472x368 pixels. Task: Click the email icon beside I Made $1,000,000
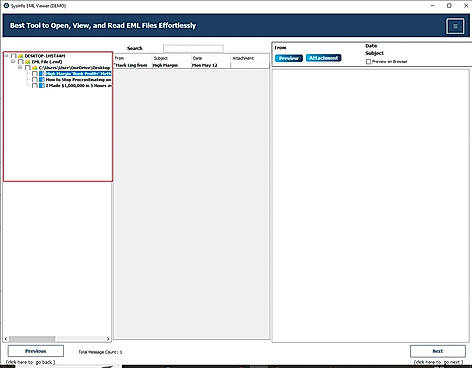click(x=42, y=86)
